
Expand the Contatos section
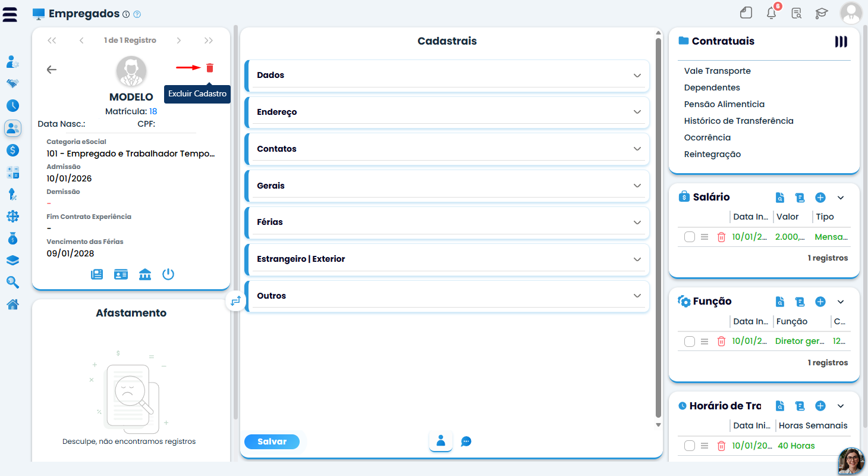tap(447, 149)
